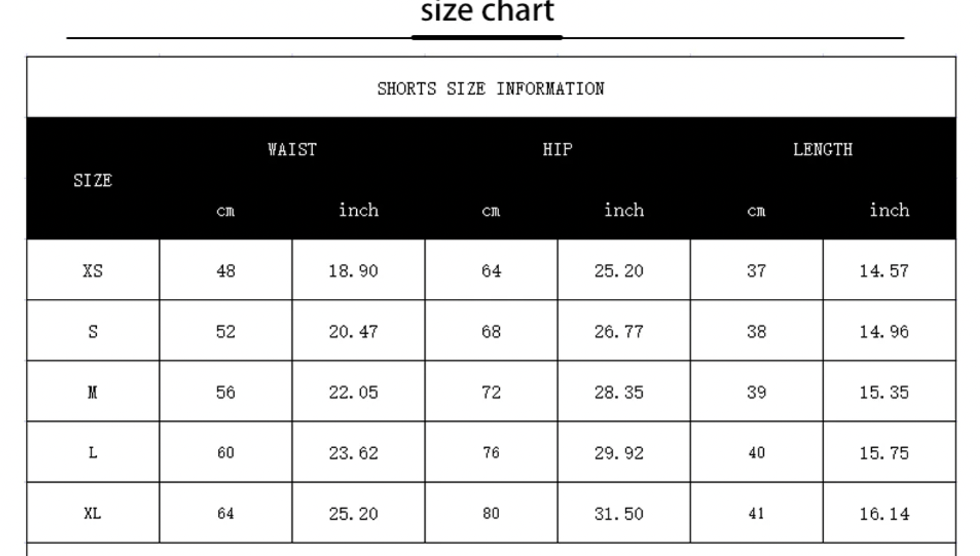980x556 pixels.
Task: Click the inch subheader under LENGTH
Action: pos(889,210)
